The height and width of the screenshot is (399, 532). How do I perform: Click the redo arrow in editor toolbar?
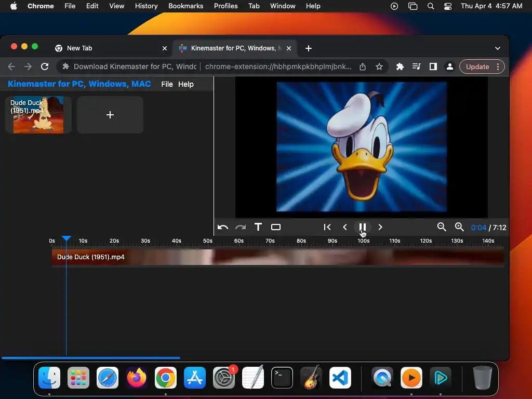(241, 228)
